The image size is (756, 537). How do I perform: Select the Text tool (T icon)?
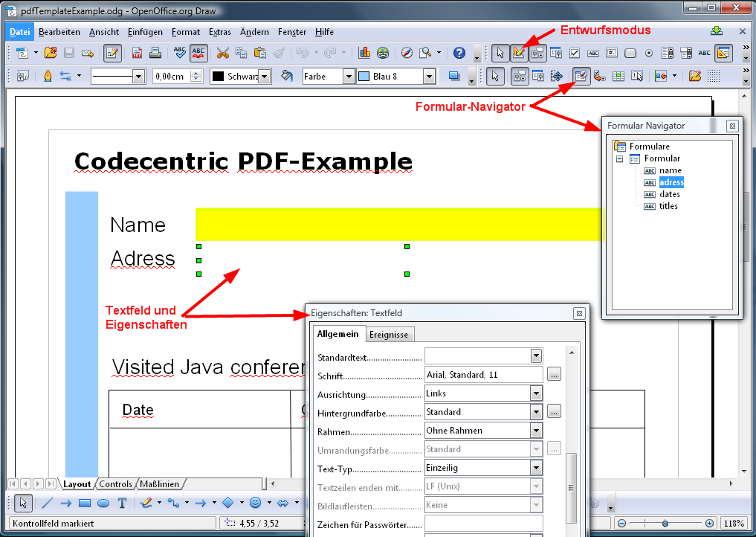122,504
